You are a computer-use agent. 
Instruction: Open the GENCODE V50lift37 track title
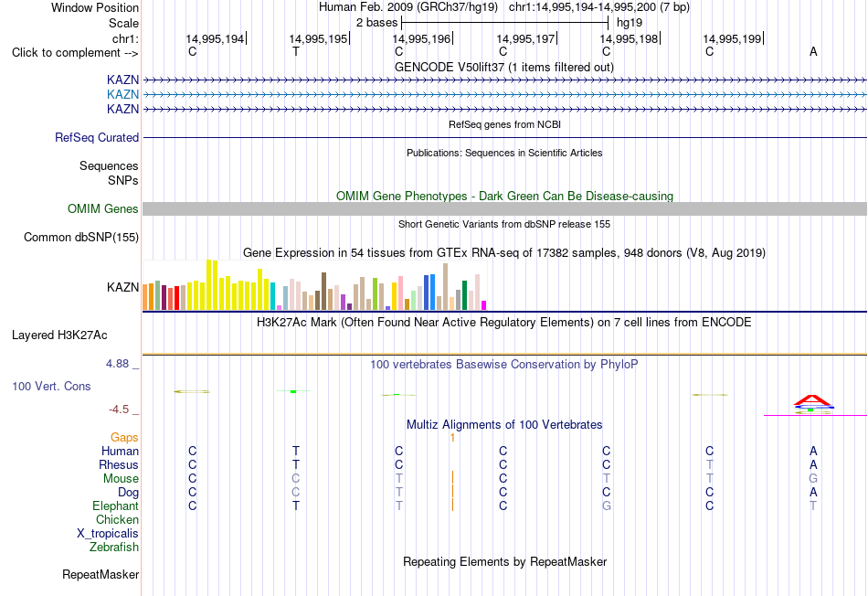coord(504,67)
